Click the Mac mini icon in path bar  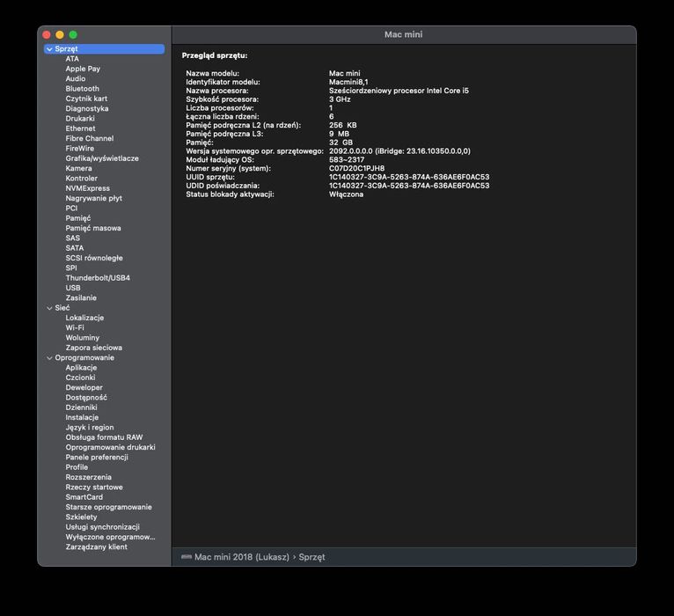point(187,557)
